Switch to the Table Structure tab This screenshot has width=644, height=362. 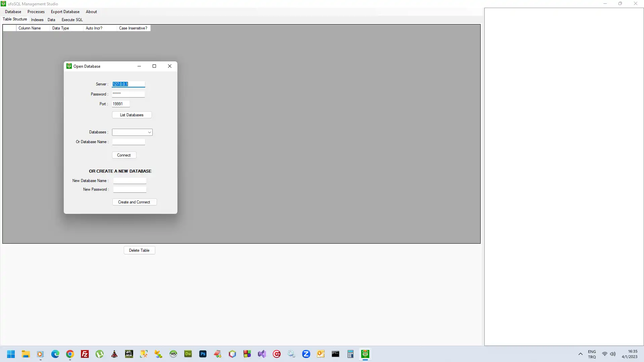click(x=14, y=19)
